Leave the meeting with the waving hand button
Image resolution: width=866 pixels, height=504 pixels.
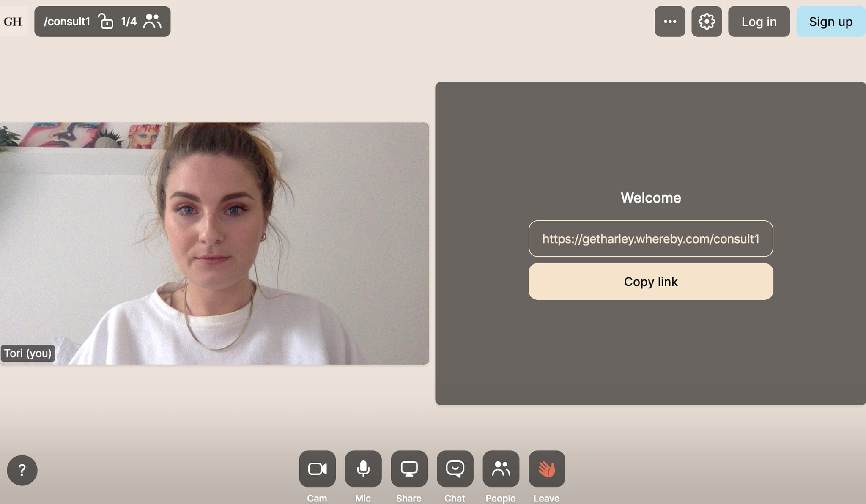tap(547, 468)
